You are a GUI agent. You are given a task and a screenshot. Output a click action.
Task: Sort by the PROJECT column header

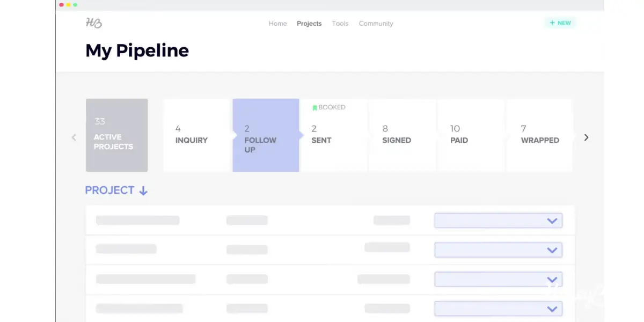109,191
